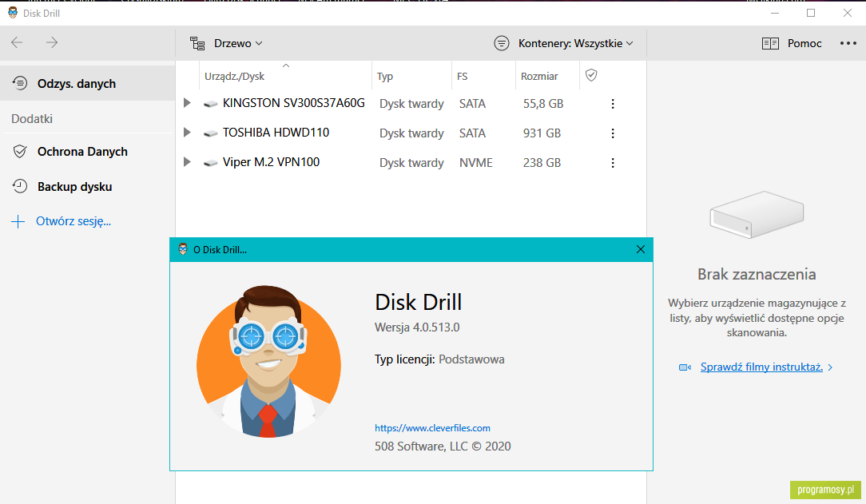This screenshot has height=504, width=866.
Task: Click Sprawdź filmy instruktaż. link
Action: 761,367
